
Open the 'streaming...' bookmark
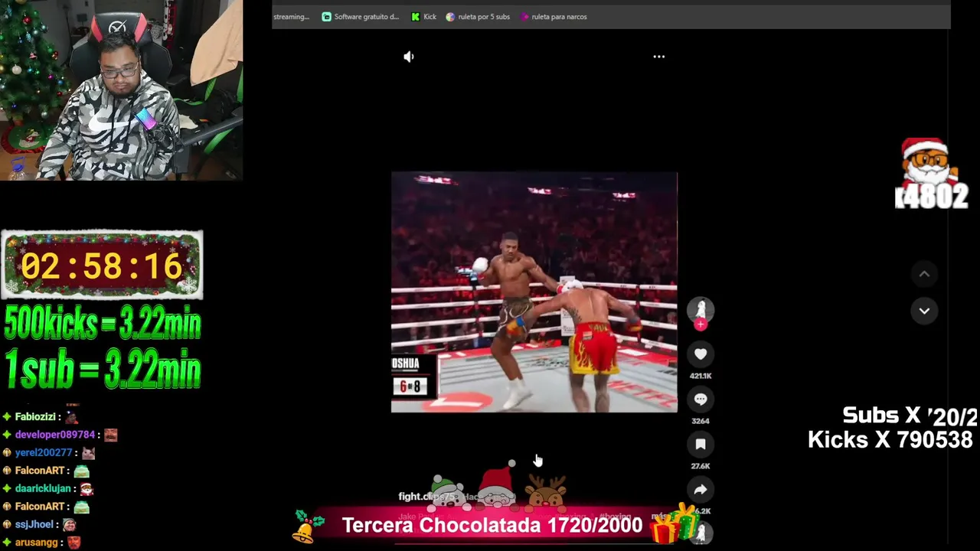291,17
